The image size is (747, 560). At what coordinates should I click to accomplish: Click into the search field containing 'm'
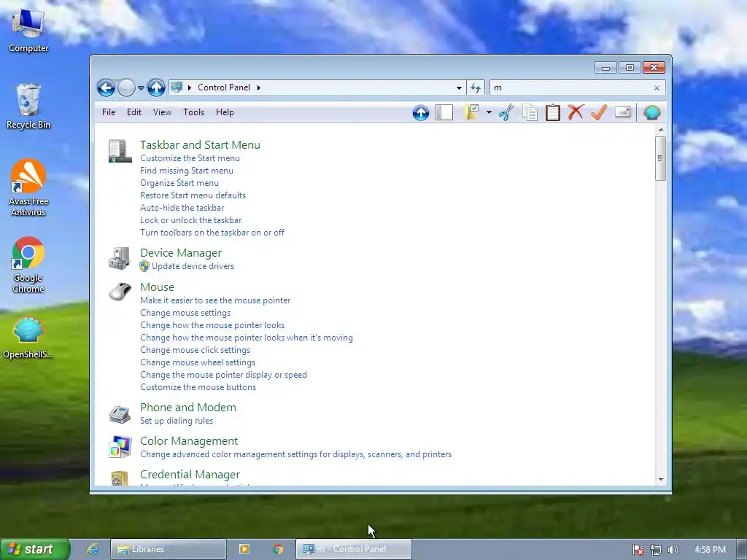coord(572,87)
